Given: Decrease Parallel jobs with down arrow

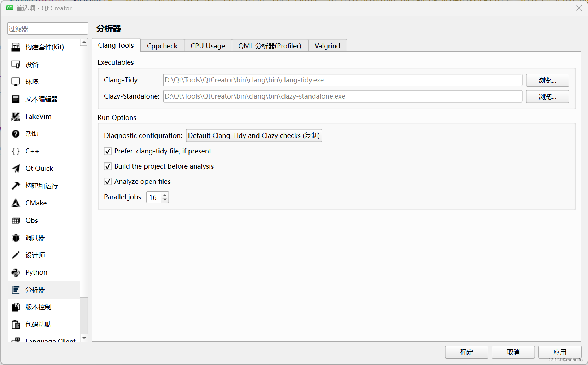Looking at the screenshot, I should pyautogui.click(x=165, y=200).
